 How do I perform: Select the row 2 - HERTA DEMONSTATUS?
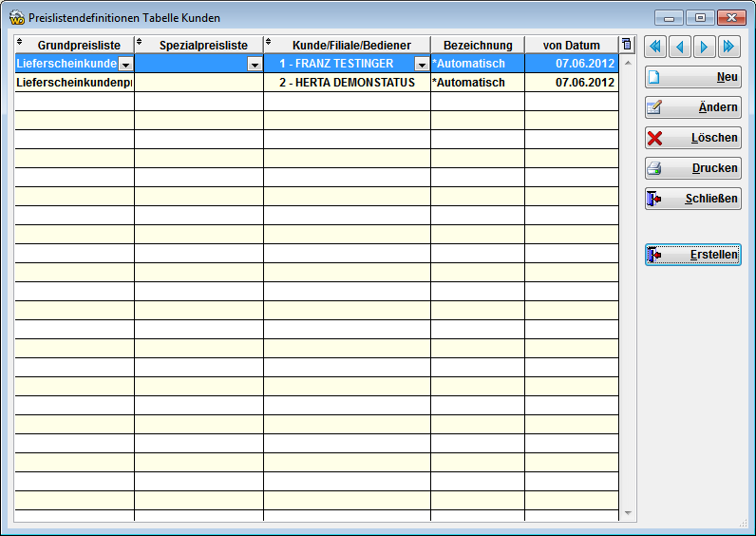tap(317, 83)
